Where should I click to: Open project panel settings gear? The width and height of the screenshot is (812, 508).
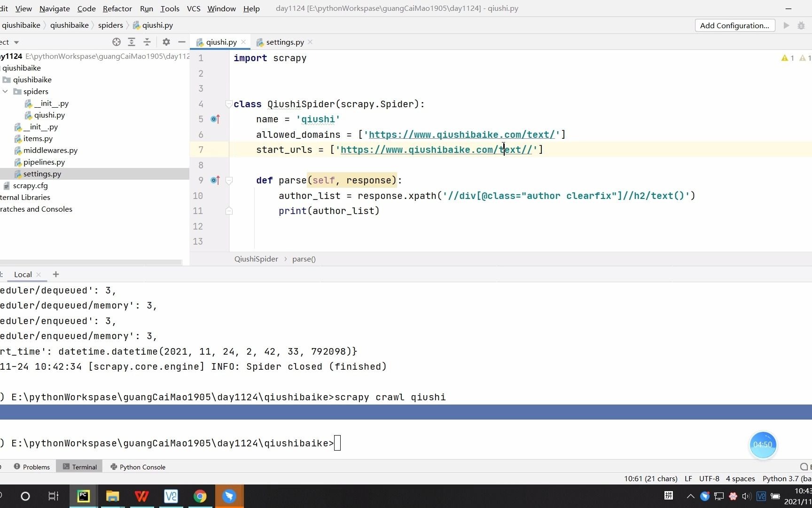click(x=166, y=42)
